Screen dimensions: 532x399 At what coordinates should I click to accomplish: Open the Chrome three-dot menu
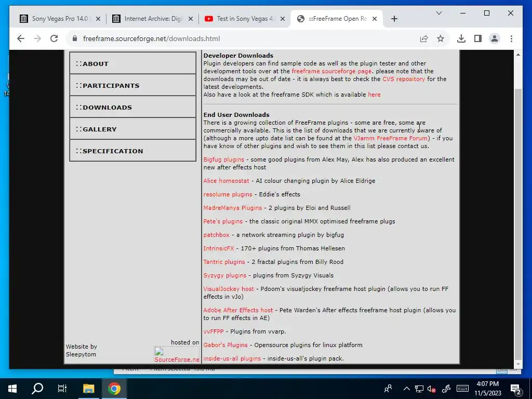click(511, 38)
